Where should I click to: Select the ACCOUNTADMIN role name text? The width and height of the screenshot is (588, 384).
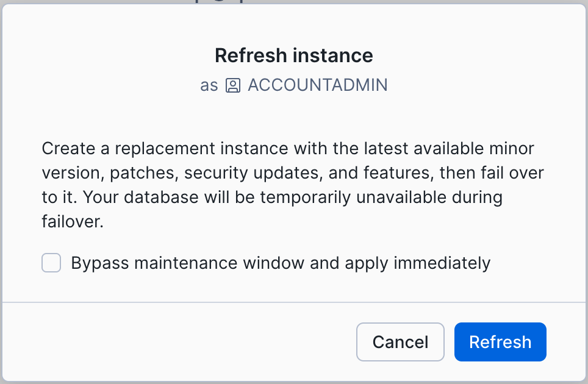pyautogui.click(x=317, y=85)
